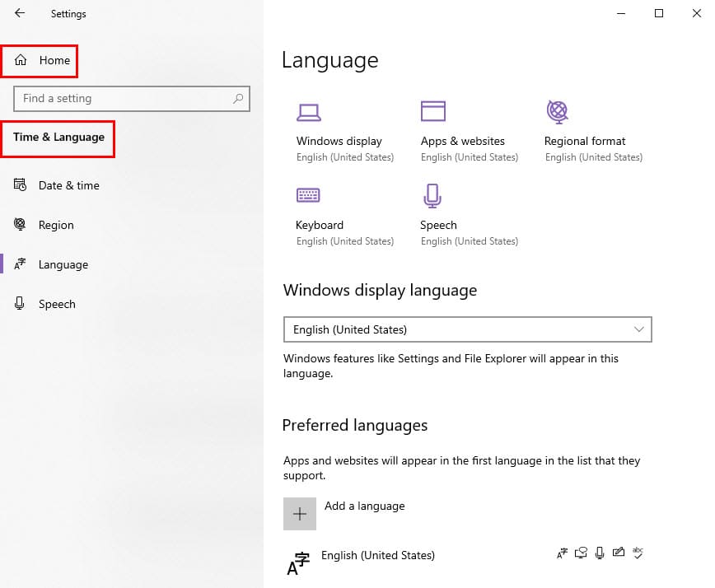
Task: Click the Add a language label
Action: coord(364,506)
